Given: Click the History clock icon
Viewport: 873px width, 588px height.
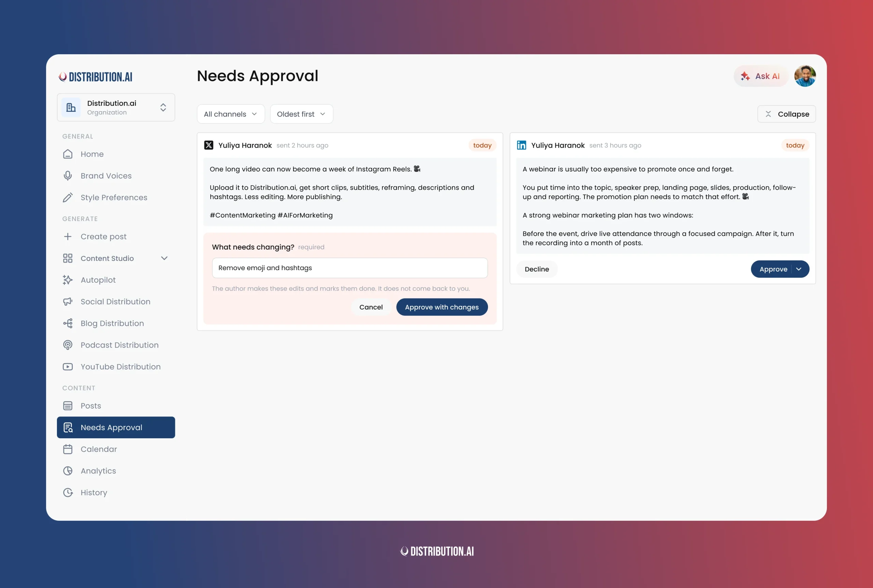Looking at the screenshot, I should coord(68,493).
